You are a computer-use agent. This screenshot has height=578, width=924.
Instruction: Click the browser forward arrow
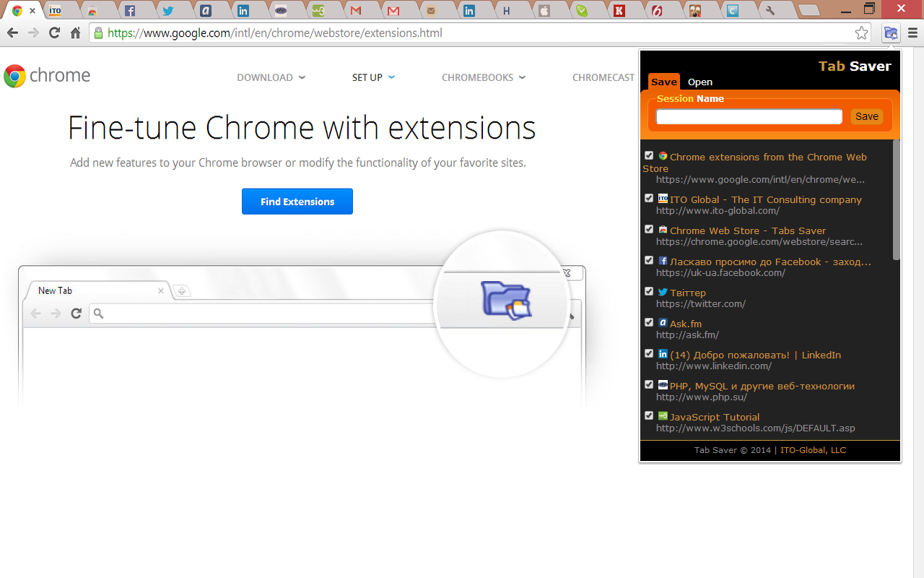(33, 33)
